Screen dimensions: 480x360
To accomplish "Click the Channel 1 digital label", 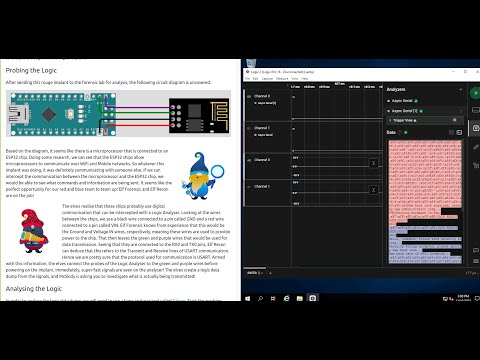I will point(262,128).
